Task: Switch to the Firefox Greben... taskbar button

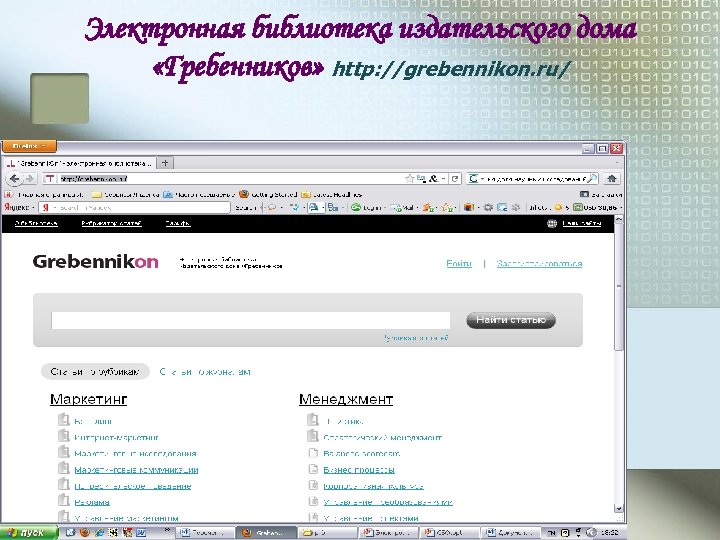Action: pyautogui.click(x=266, y=533)
